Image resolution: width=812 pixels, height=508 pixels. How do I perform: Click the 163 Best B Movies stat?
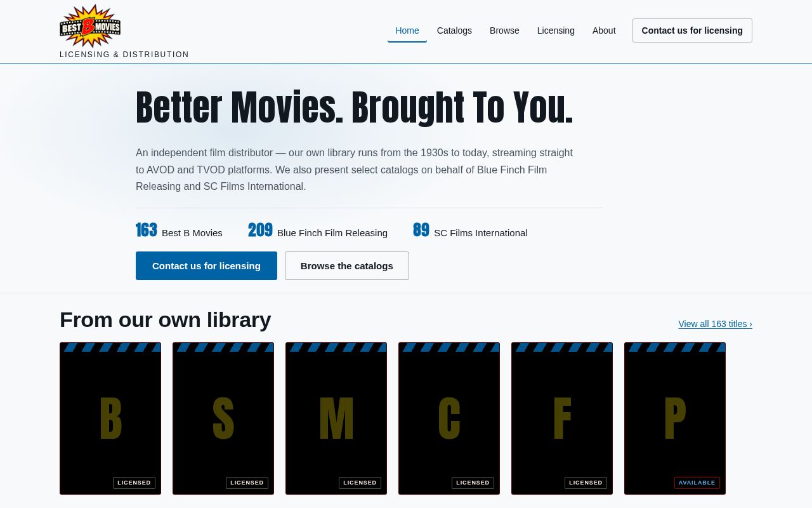179,231
